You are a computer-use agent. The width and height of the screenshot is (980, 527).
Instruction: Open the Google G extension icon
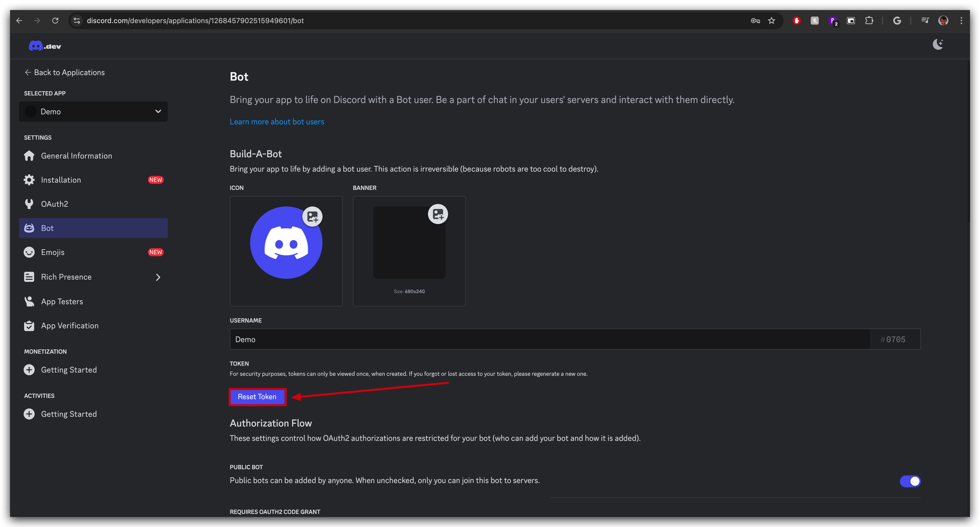click(897, 21)
